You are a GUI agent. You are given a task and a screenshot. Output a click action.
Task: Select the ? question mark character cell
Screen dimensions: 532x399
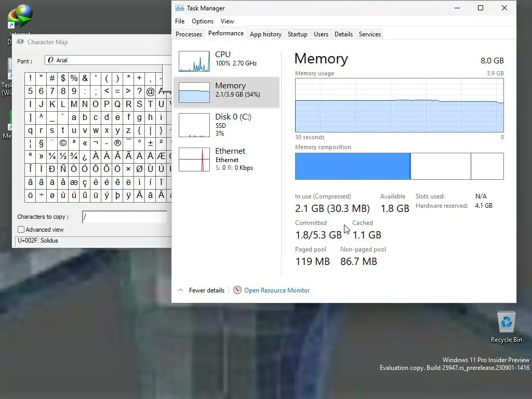[139, 91]
